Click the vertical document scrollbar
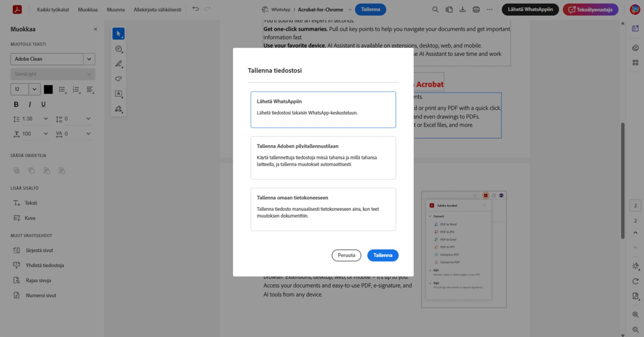The width and height of the screenshot is (644, 337). click(x=623, y=181)
